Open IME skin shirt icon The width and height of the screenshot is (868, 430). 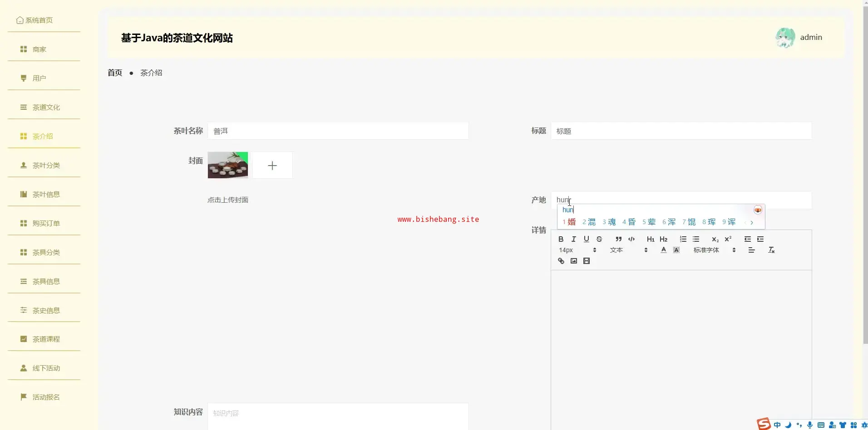843,425
